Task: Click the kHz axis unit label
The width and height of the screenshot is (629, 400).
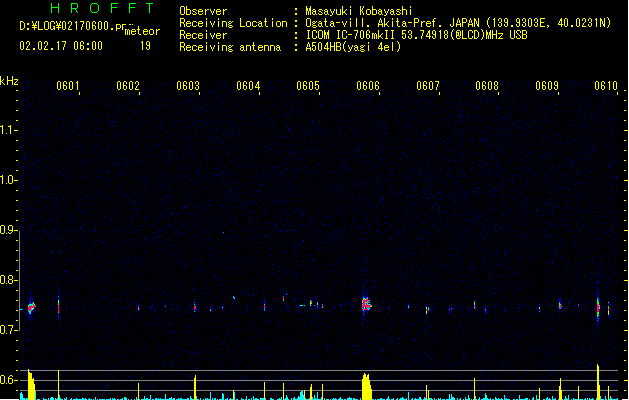Action: coord(9,81)
